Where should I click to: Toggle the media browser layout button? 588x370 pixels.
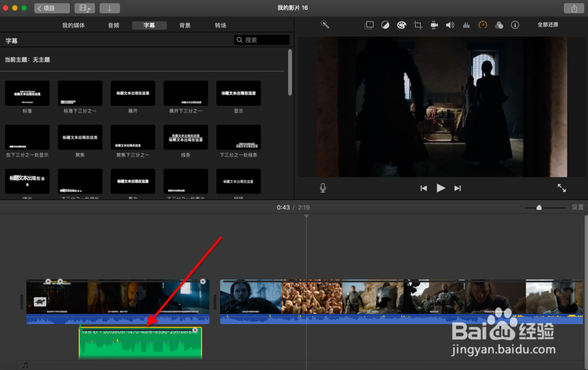tap(85, 8)
